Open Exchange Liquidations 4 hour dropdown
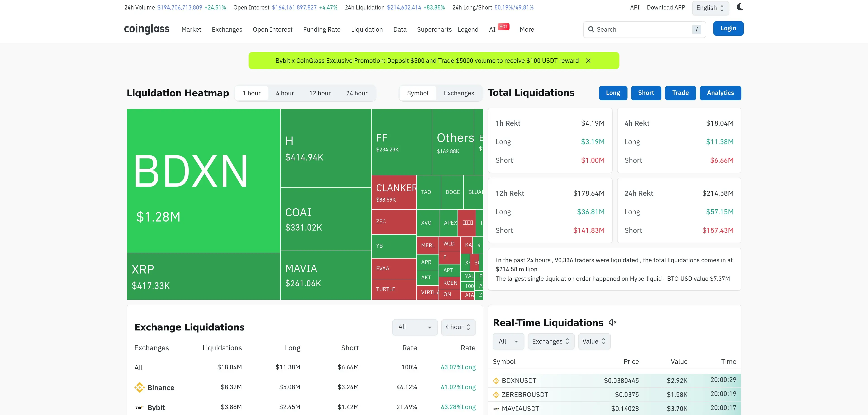 [x=458, y=327]
